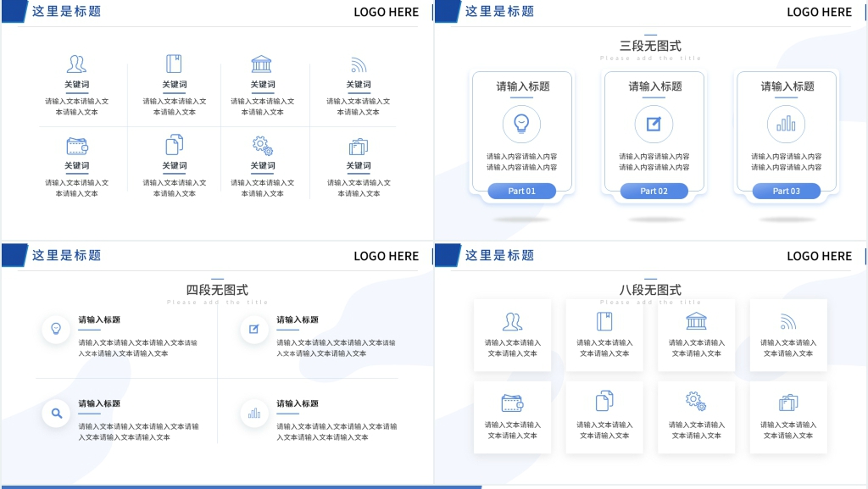Click the documents icon on the 八段无图式 slide
The height and width of the screenshot is (489, 868).
click(604, 401)
